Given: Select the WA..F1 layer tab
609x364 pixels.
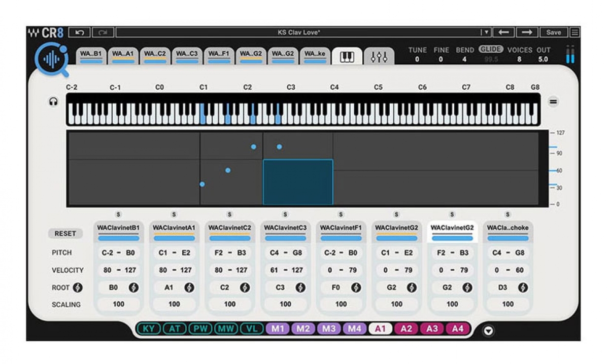Looking at the screenshot, I should pyautogui.click(x=219, y=56).
